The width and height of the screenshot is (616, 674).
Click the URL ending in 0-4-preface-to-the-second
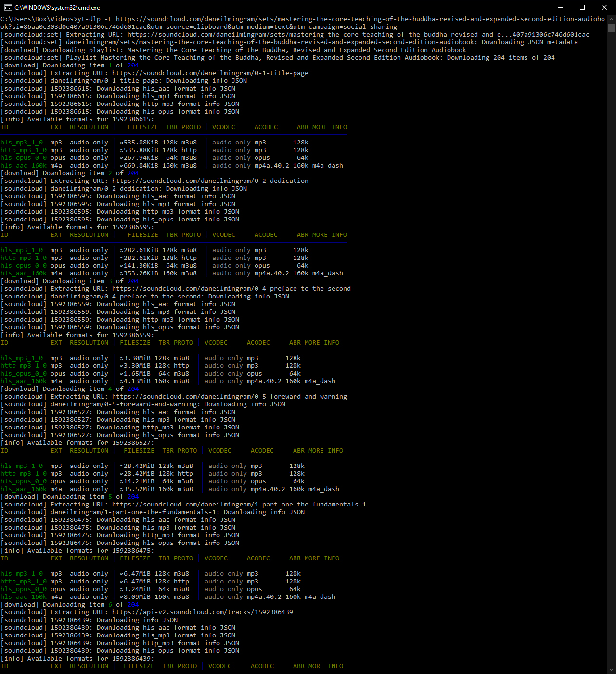(231, 289)
